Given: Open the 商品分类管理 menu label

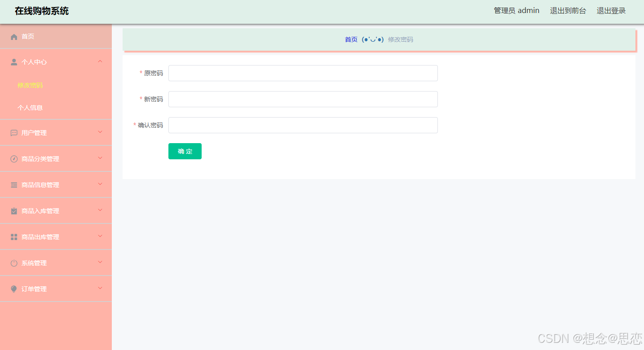Looking at the screenshot, I should click(x=40, y=159).
